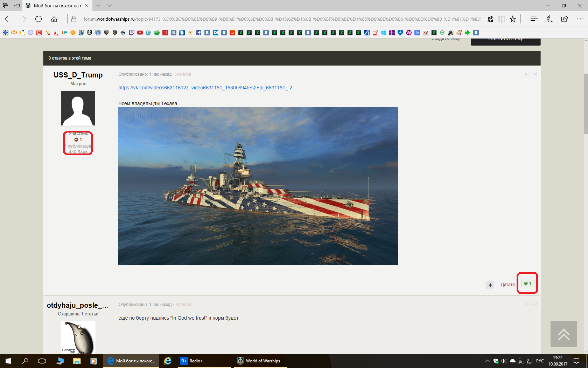Open the translator extension icon in address bar
The image size is (588, 368).
click(490, 19)
